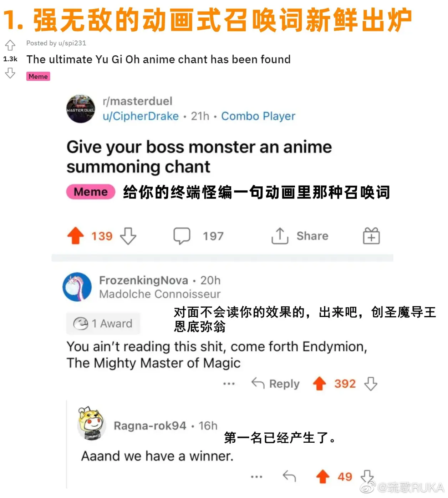Open more options on Ragna-rok94's comment

[256, 477]
